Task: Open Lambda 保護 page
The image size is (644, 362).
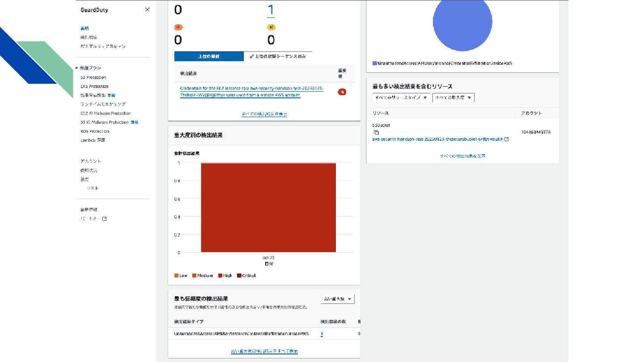Action: click(x=93, y=140)
